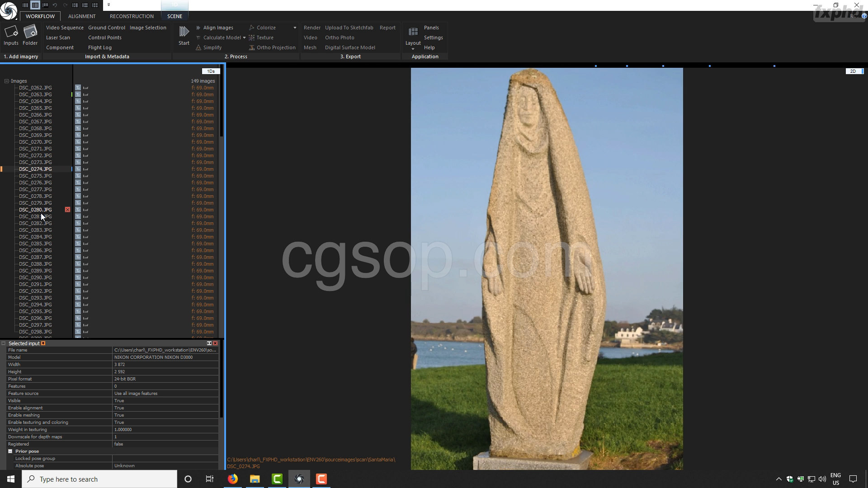Viewport: 868px width, 488px height.
Task: Open Firefox from the taskbar
Action: pos(233,479)
